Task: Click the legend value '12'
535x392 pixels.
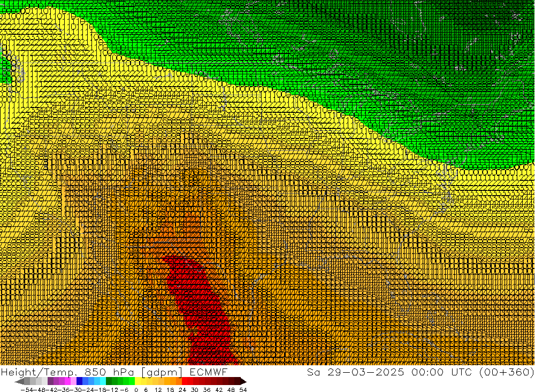Action: 158,390
